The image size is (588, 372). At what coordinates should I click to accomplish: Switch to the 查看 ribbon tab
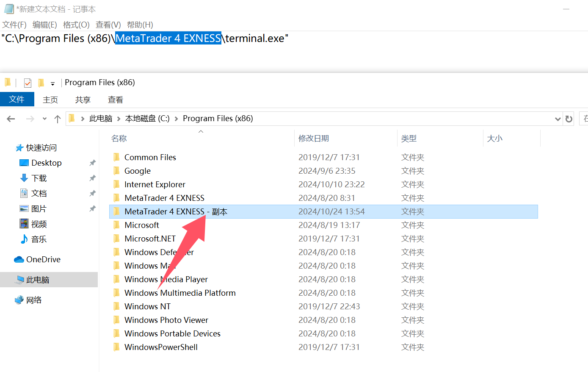point(116,100)
